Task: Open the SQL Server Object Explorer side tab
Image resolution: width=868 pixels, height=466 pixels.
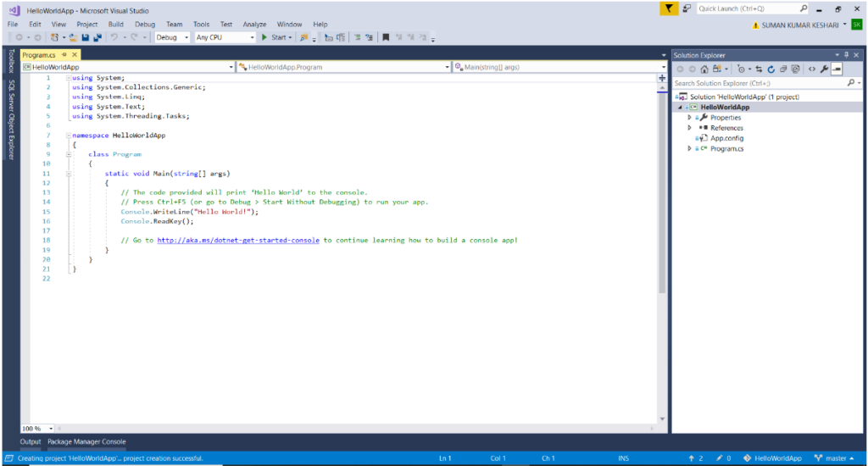Action: 12,119
